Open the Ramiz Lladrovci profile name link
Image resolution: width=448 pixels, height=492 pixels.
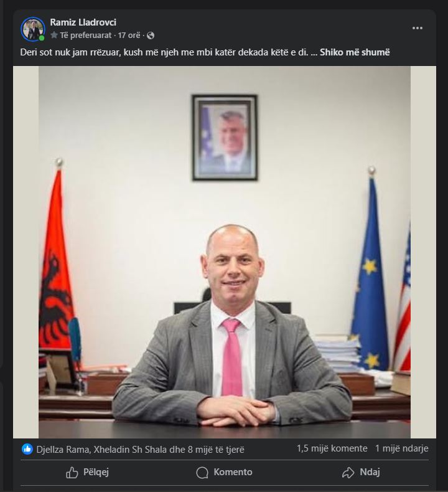click(x=83, y=22)
